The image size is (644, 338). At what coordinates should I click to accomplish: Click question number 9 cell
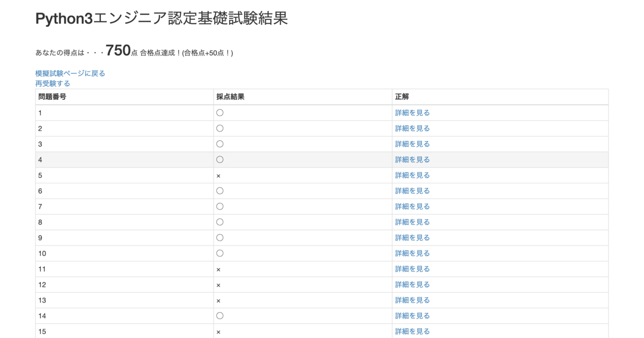[125, 238]
